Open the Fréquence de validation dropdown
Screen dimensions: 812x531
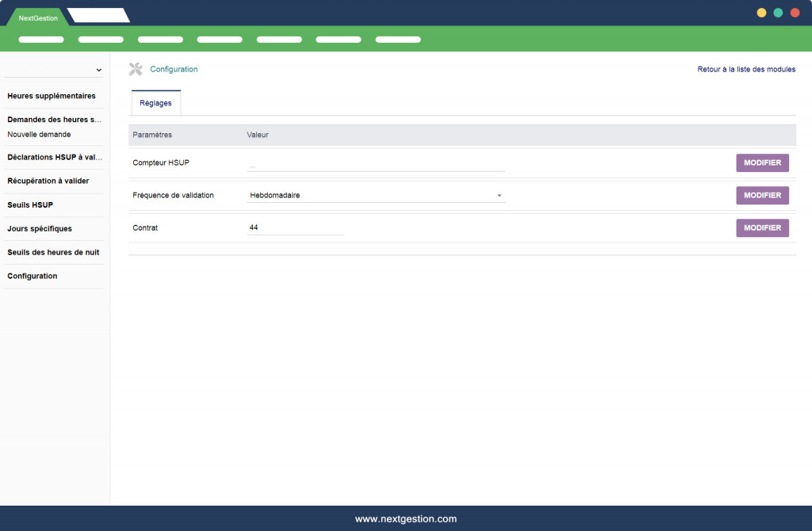(x=376, y=195)
